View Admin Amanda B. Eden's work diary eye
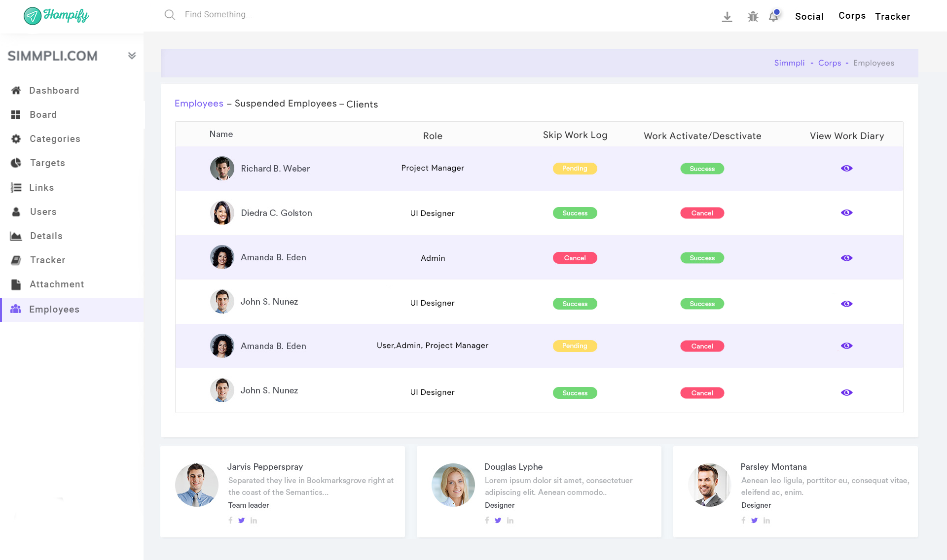The height and width of the screenshot is (560, 947). (x=846, y=258)
